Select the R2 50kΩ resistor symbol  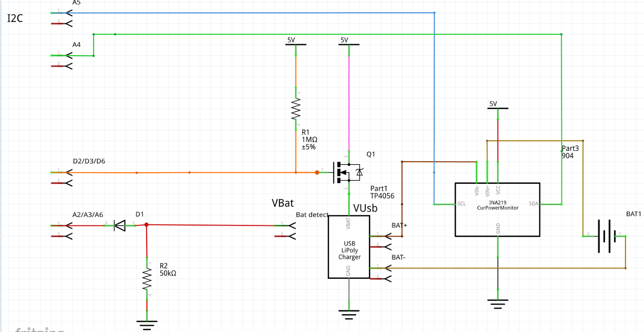coord(147,279)
